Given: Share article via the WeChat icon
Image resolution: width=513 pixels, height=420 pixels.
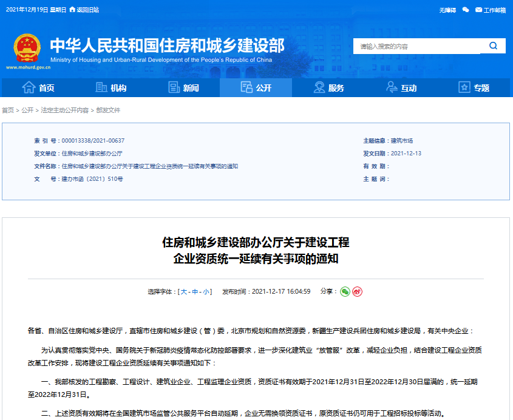Looking at the screenshot, I should point(345,291).
